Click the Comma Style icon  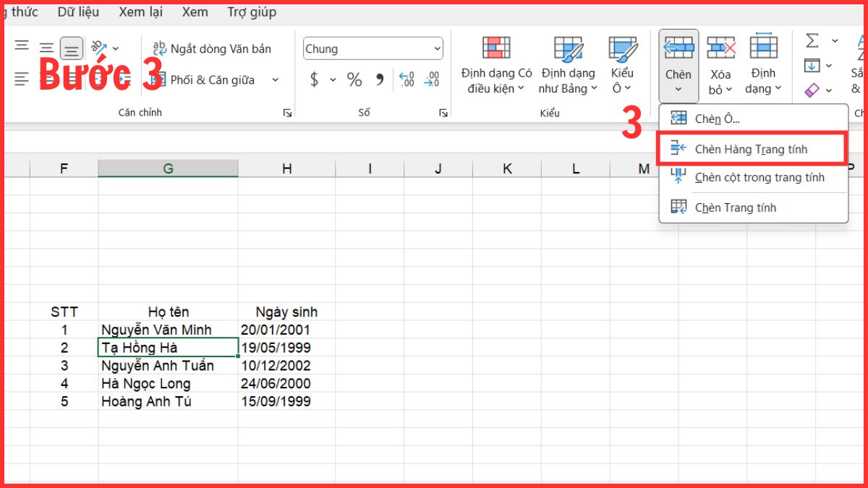click(x=379, y=80)
